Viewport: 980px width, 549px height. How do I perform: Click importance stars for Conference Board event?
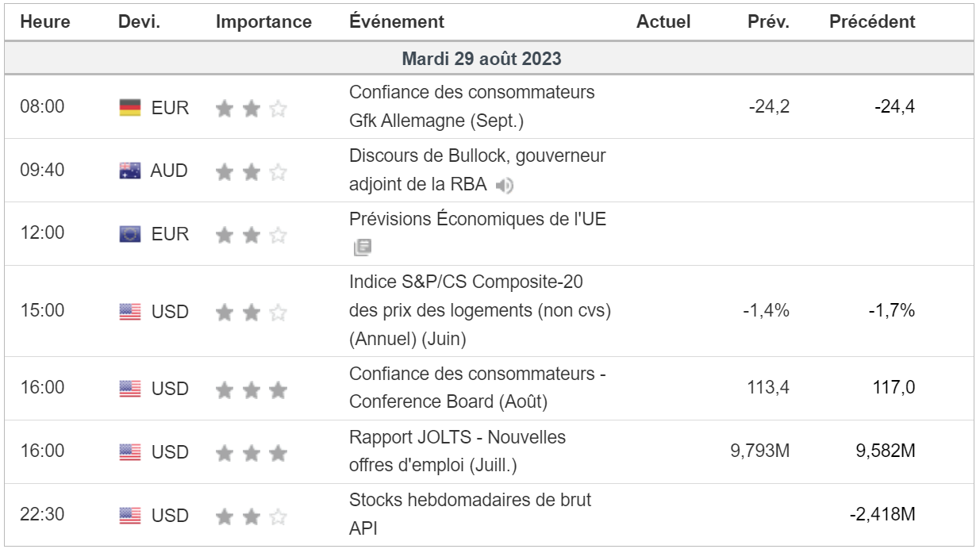point(251,389)
